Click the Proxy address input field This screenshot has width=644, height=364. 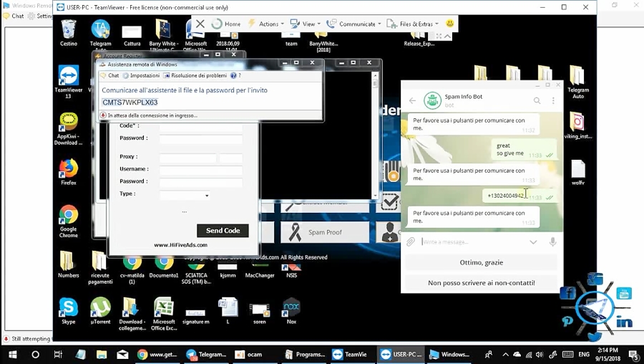(187, 157)
